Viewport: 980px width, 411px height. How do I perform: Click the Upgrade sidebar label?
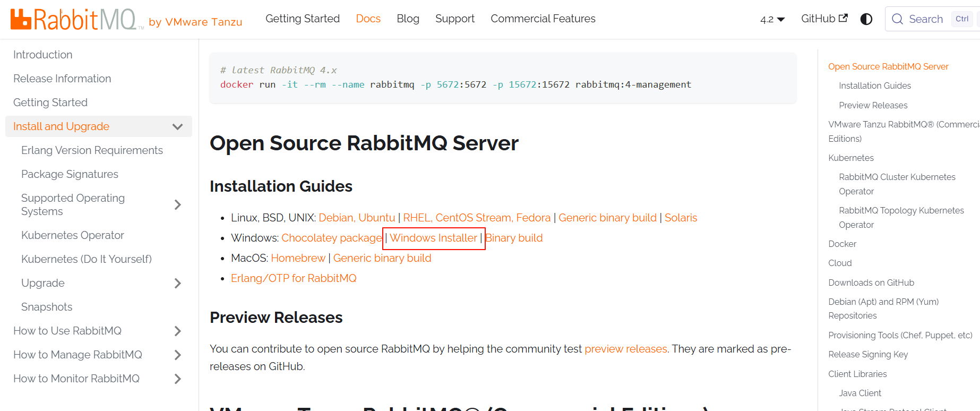click(43, 283)
